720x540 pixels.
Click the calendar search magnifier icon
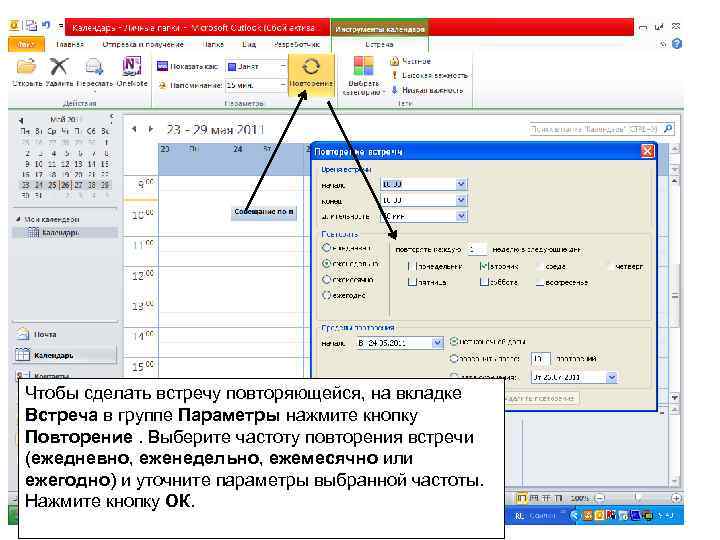point(668,129)
